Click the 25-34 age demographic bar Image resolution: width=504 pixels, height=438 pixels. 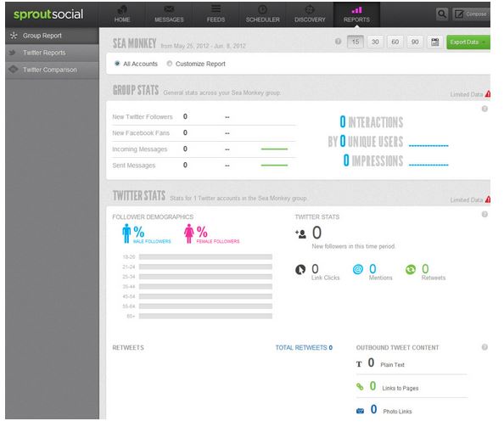point(205,277)
